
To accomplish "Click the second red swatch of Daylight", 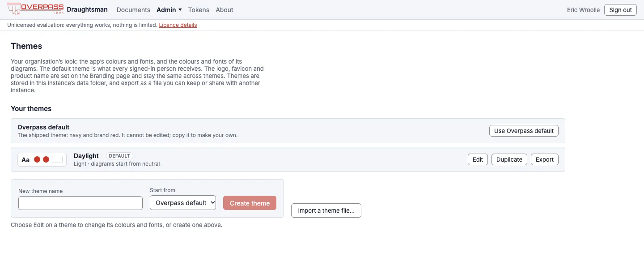I will point(46,159).
